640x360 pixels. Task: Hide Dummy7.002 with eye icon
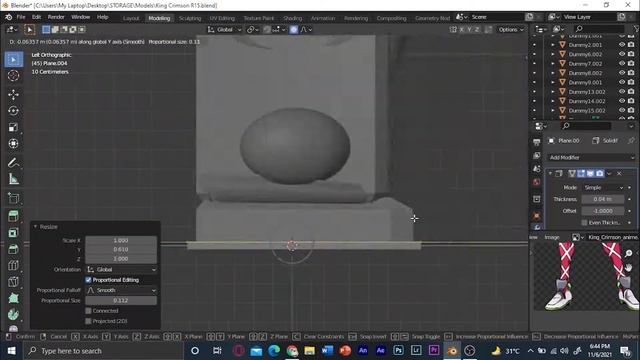pyautogui.click(x=622, y=64)
